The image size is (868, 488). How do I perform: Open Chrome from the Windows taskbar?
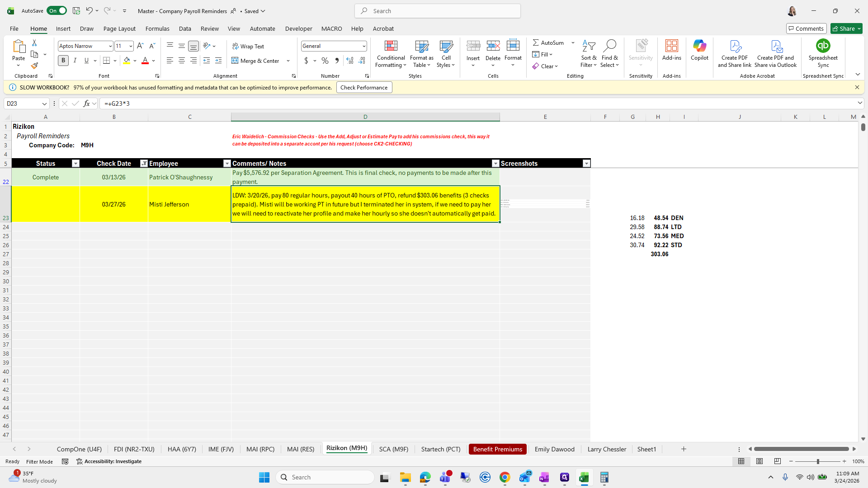pyautogui.click(x=505, y=477)
